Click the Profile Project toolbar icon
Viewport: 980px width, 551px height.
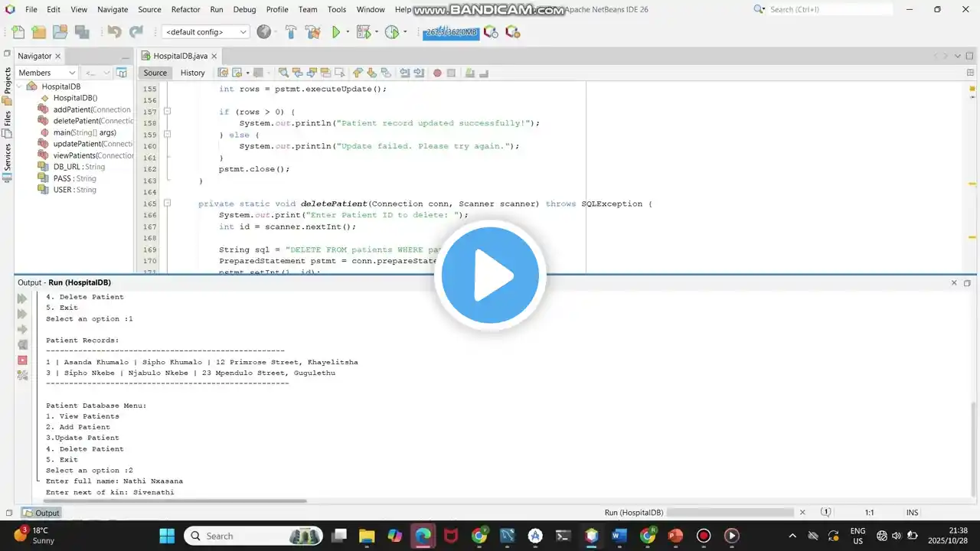pos(391,32)
